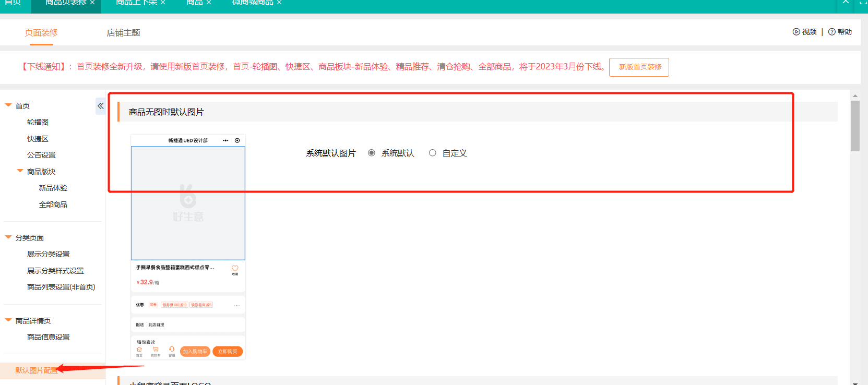Click the video play icon labeled 视频

pos(796,32)
